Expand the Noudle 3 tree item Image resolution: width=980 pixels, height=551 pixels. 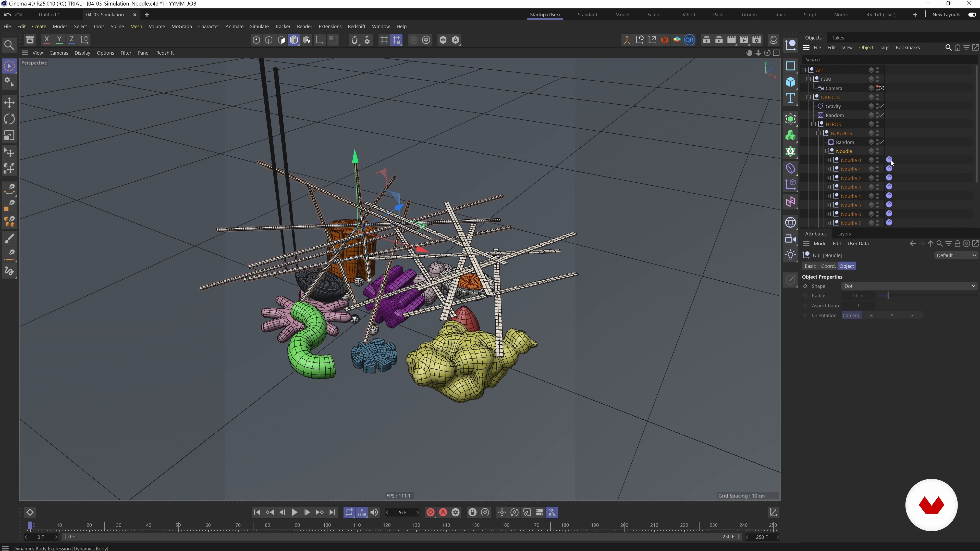(829, 187)
